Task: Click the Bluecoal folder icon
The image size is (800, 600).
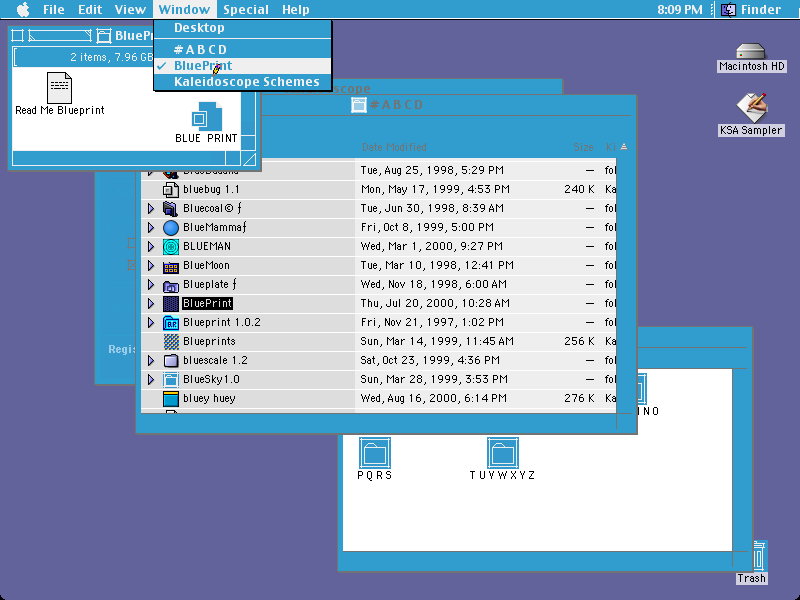Action: (170, 208)
